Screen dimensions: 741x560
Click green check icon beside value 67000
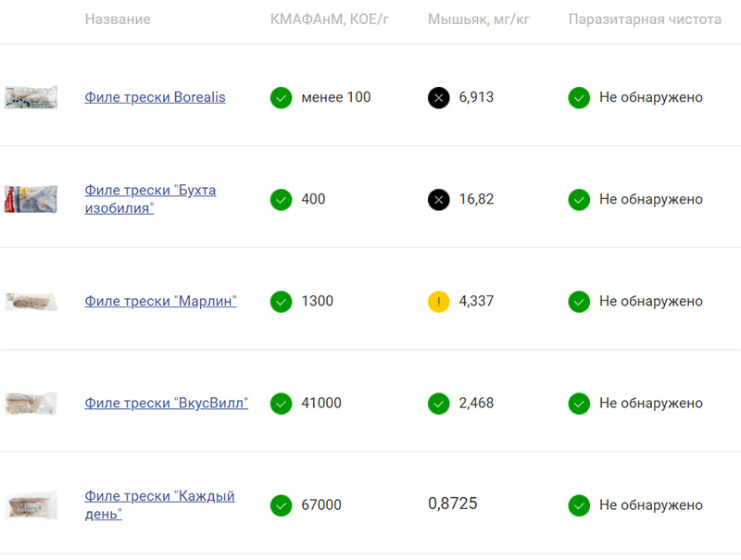click(x=281, y=505)
